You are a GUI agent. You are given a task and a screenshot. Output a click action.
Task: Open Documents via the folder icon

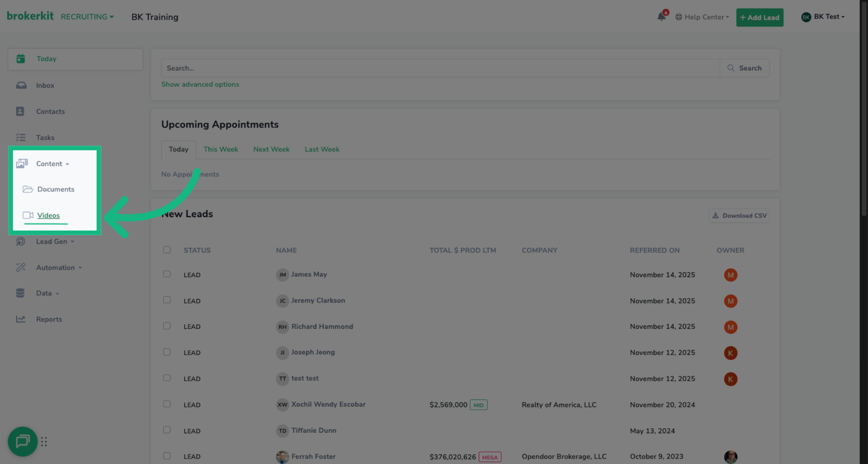pos(28,189)
